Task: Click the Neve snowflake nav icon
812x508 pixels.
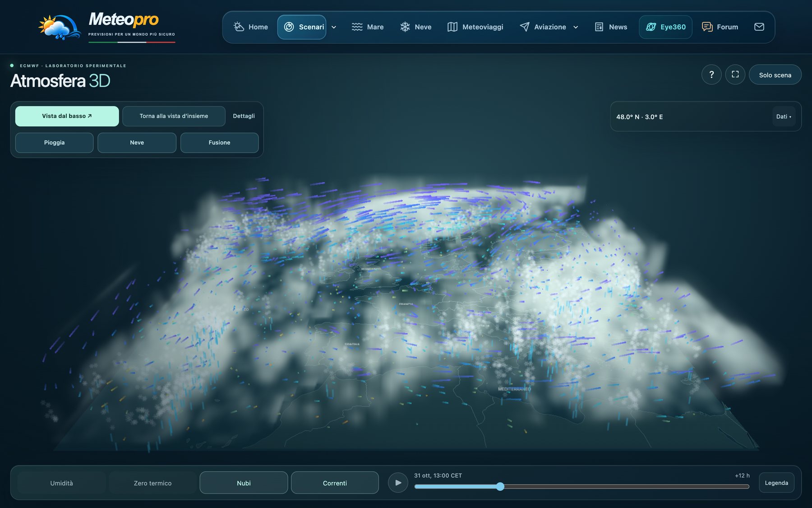Action: [405, 27]
